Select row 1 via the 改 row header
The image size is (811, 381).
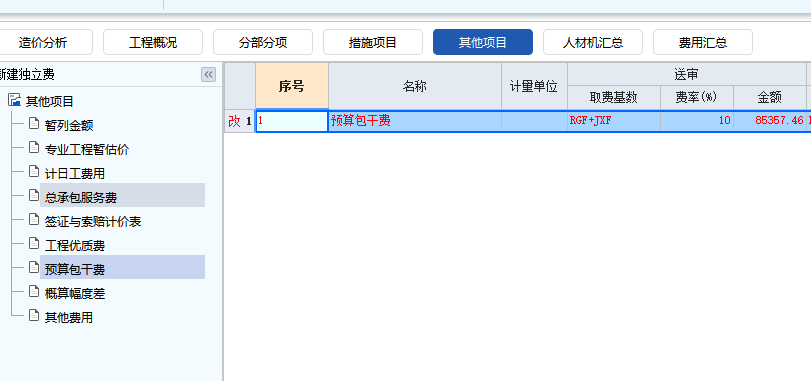pos(239,121)
